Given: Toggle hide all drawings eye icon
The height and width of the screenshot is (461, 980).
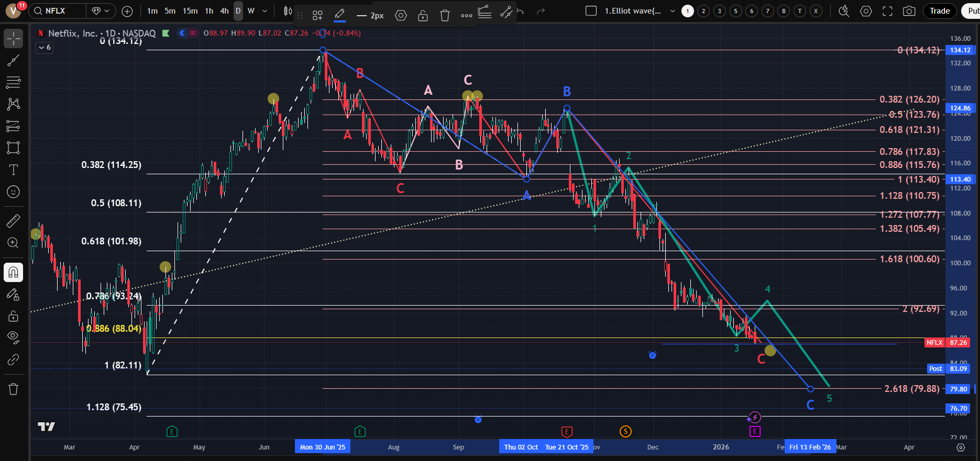Looking at the screenshot, I should 13,336.
